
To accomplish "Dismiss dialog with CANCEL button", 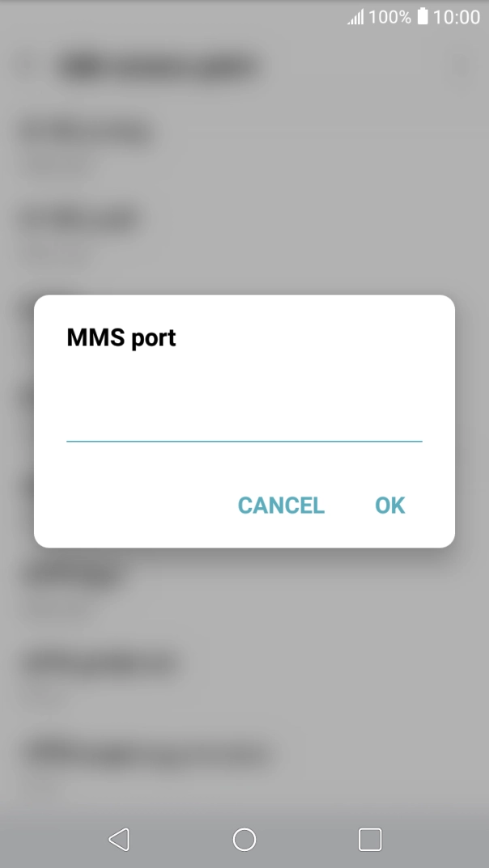I will coord(281,505).
